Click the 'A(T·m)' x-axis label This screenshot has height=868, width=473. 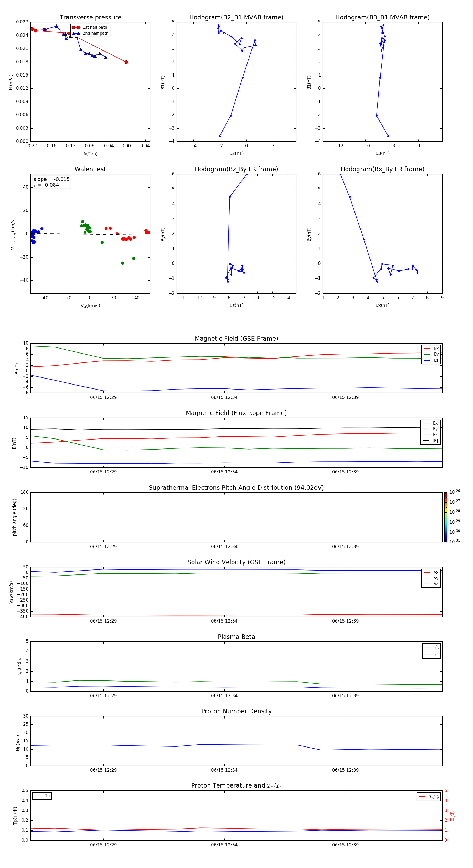pyautogui.click(x=90, y=154)
